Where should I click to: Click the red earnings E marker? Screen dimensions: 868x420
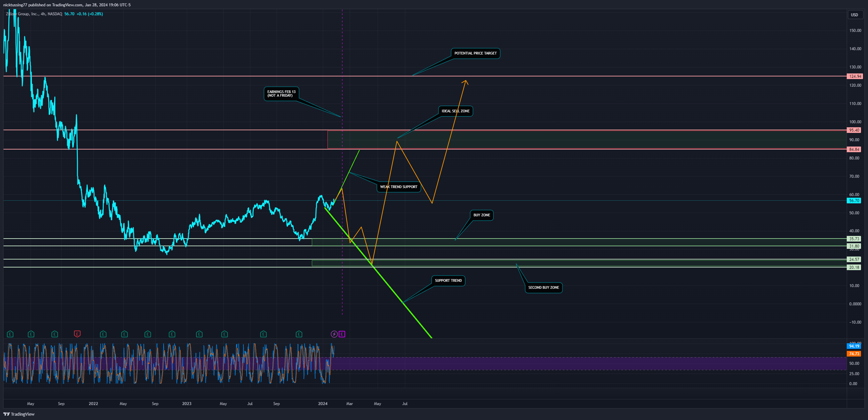pos(77,334)
